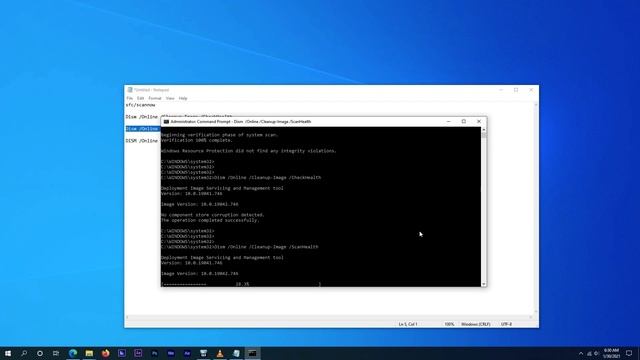The image size is (640, 360).
Task: Select the Command Prompt taskbar icon
Action: click(252, 353)
